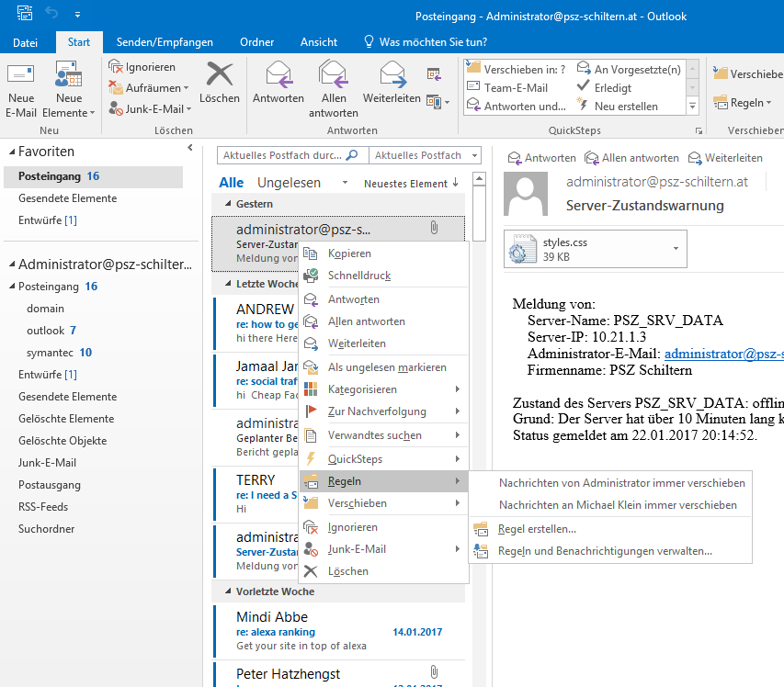Show only Ungelesen messages filter
Image resolution: width=784 pixels, height=687 pixels.
point(289,183)
